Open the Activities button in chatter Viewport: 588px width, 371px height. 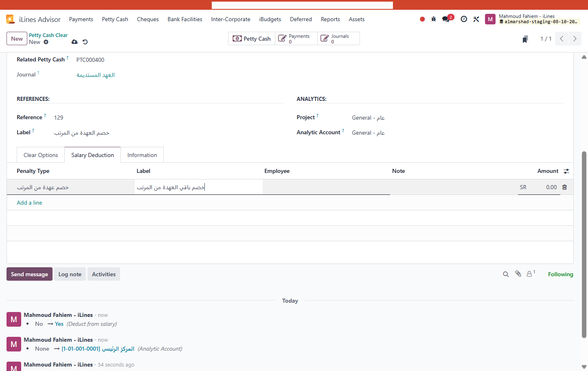point(104,274)
